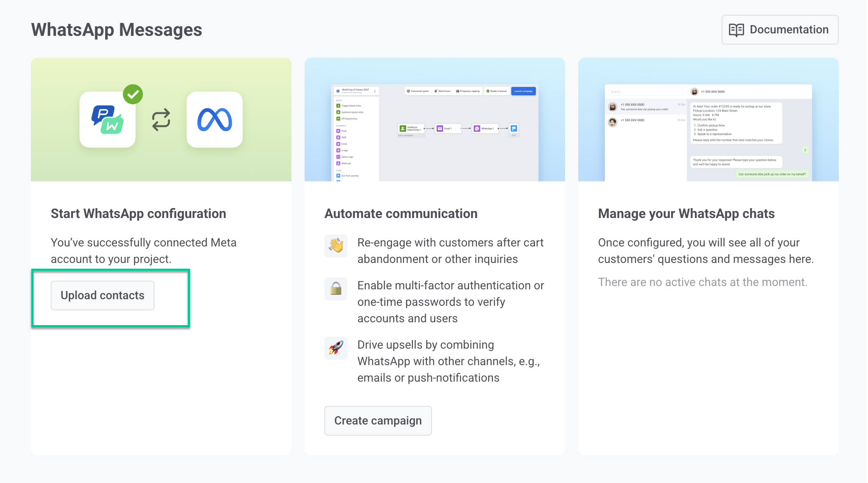The image size is (868, 483).
Task: Click the rocket emoji icon
Action: coord(336,348)
